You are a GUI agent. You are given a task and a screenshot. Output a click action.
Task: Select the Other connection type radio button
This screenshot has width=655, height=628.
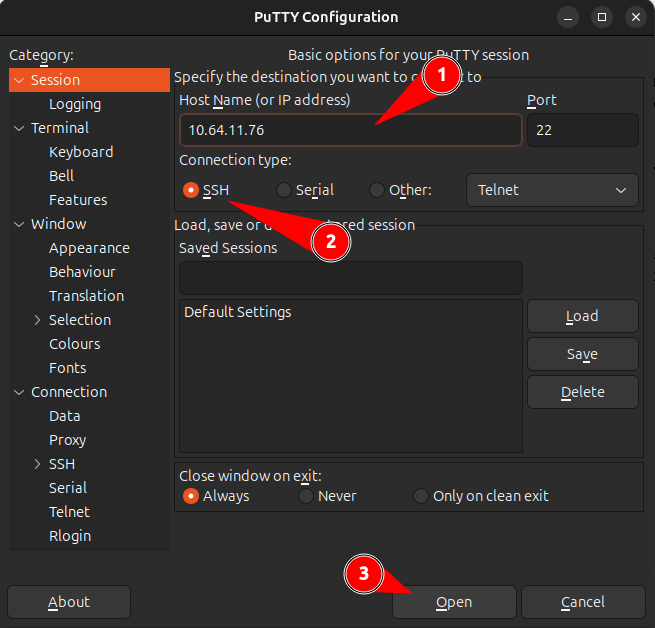click(x=377, y=190)
